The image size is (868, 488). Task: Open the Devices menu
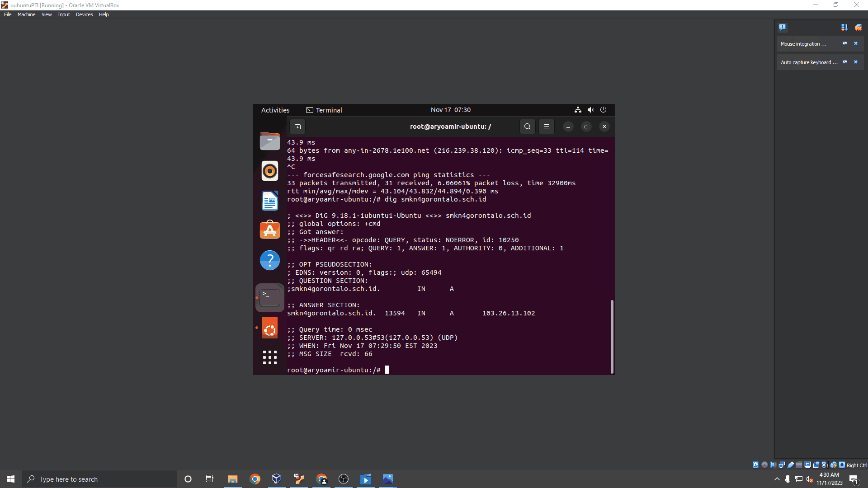(84, 14)
